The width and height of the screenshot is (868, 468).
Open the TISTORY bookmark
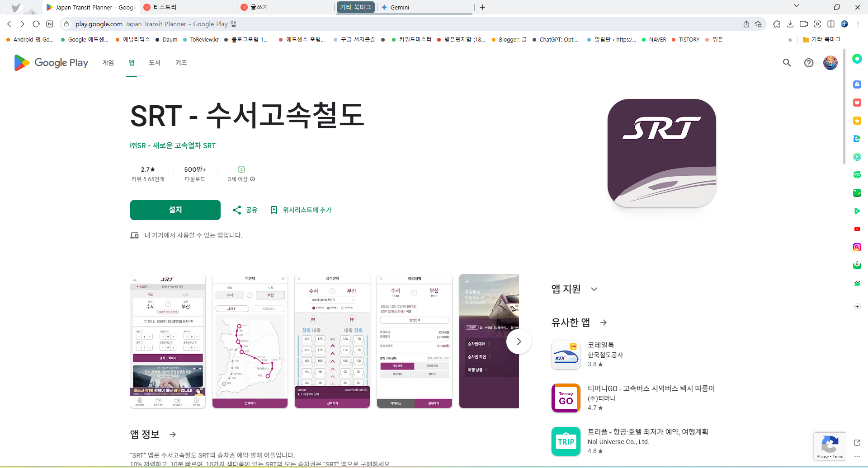(685, 40)
